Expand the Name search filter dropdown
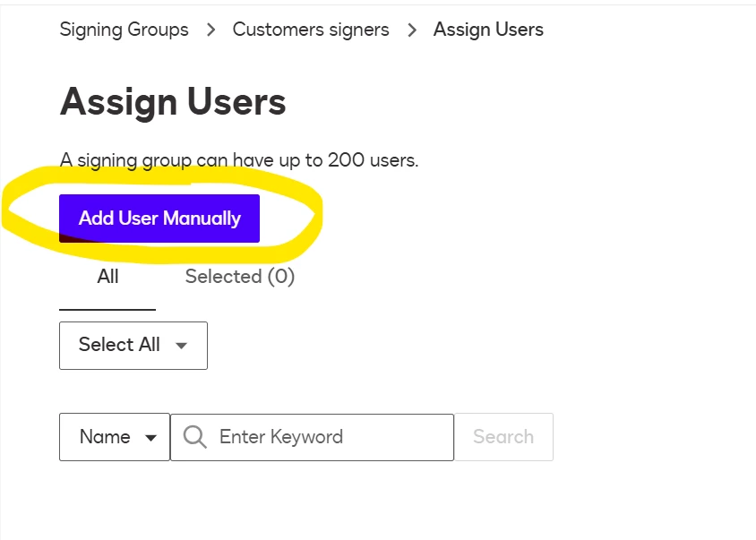 click(115, 437)
